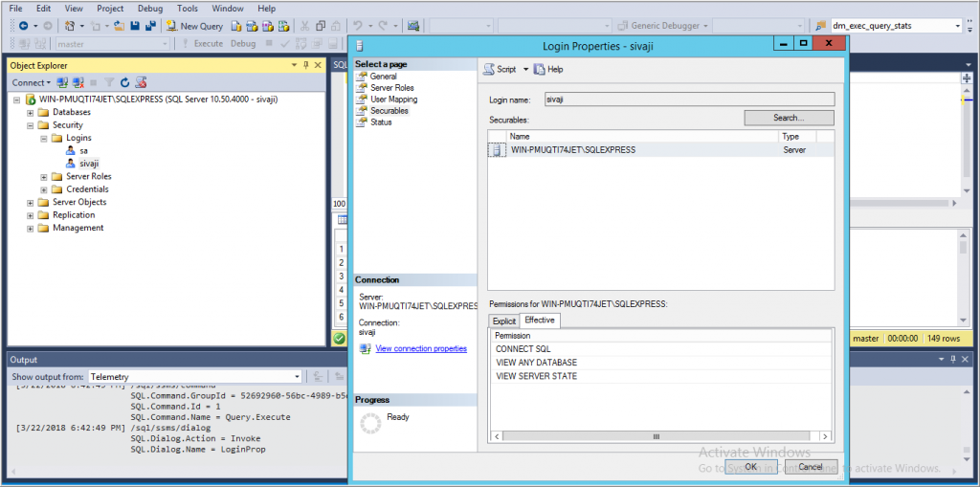Select the General page in Login Properties

click(383, 77)
